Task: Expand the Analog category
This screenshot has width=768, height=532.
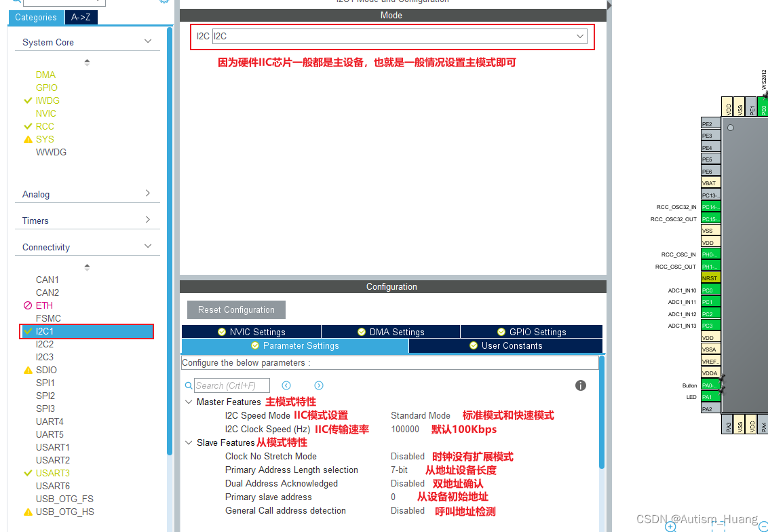Action: click(x=148, y=193)
